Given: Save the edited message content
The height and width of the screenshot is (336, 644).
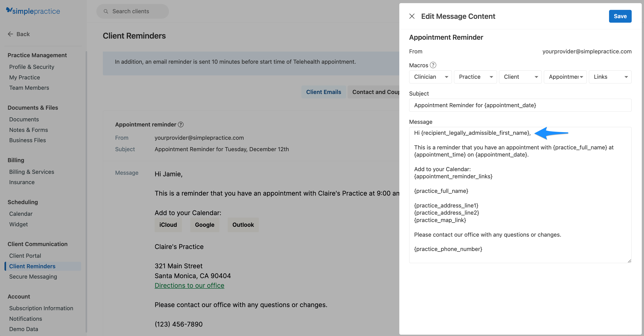Looking at the screenshot, I should 620,16.
